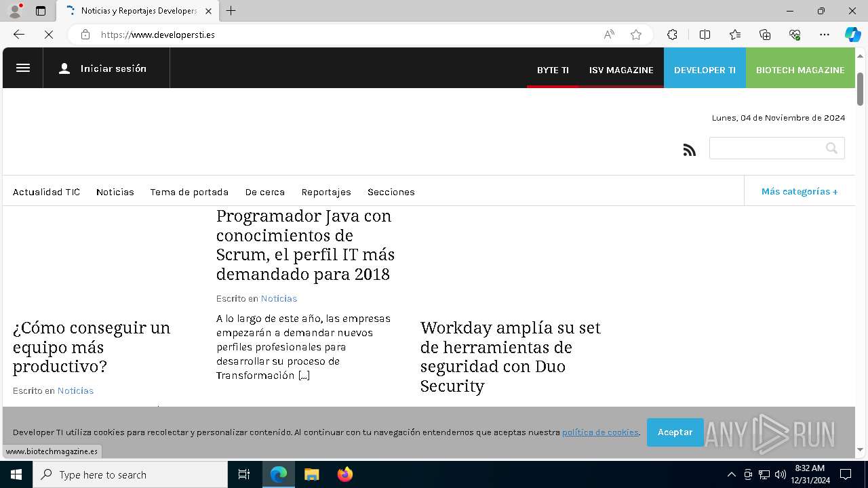
Task: Open Collections icon
Action: (x=765, y=35)
